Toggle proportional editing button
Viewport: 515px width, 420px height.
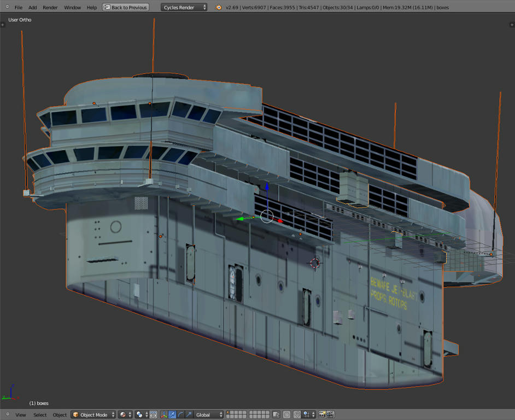click(286, 415)
